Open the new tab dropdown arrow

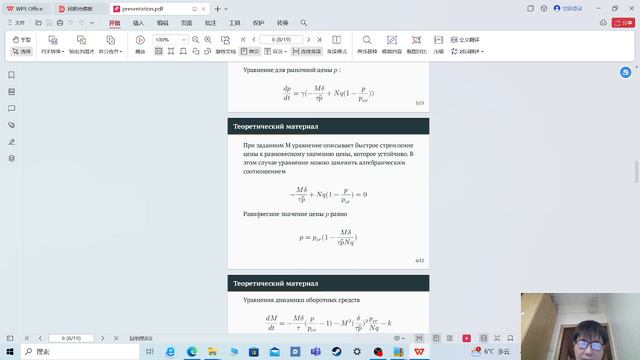pyautogui.click(x=226, y=9)
